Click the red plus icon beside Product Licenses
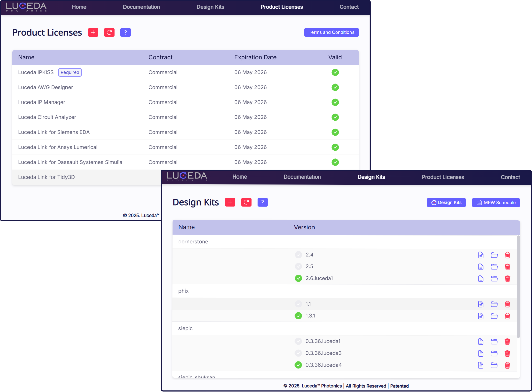The width and height of the screenshot is (532, 392). tap(93, 32)
